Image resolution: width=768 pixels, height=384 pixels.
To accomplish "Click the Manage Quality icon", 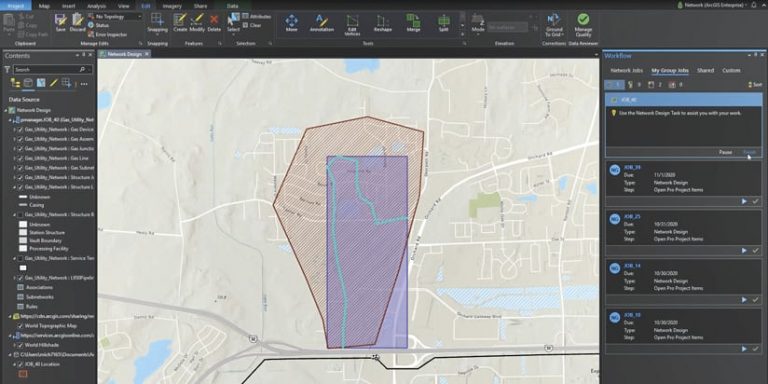I will tap(583, 20).
